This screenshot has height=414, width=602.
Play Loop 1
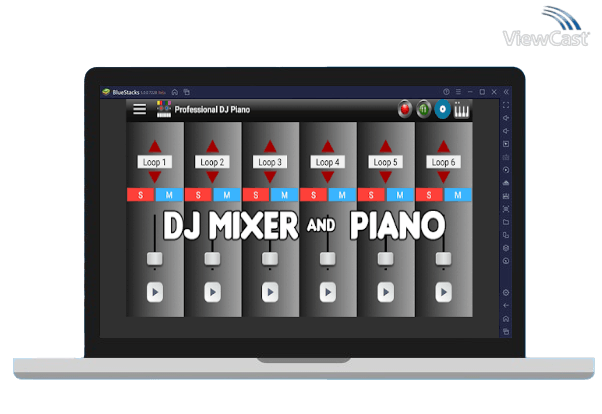click(x=155, y=292)
